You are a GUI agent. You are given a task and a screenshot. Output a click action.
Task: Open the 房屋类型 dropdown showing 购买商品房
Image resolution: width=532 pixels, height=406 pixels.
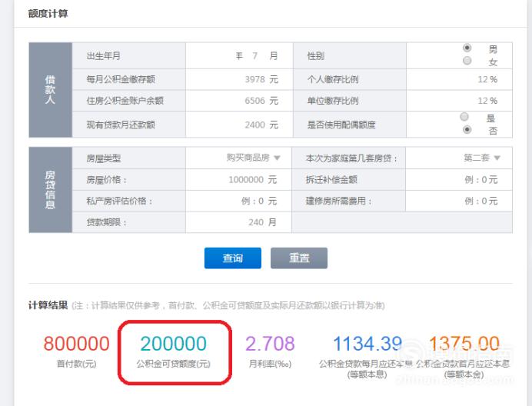(253, 158)
